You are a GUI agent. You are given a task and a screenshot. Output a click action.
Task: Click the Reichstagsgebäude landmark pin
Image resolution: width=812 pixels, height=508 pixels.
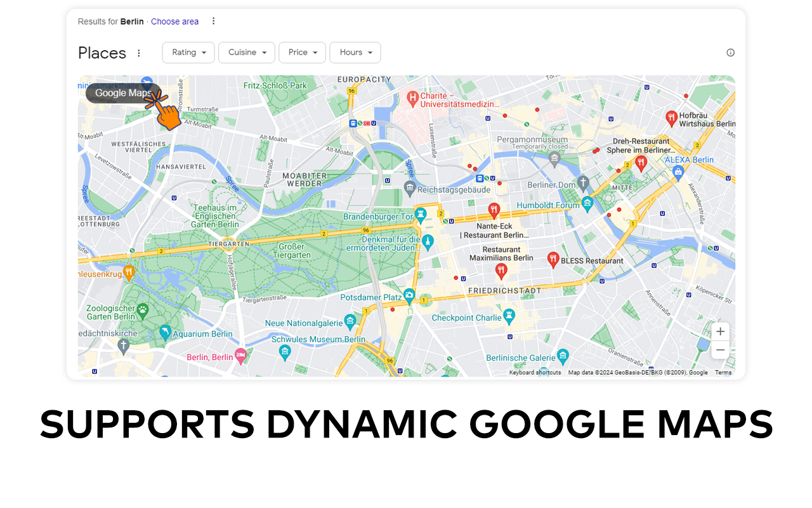[x=410, y=188]
